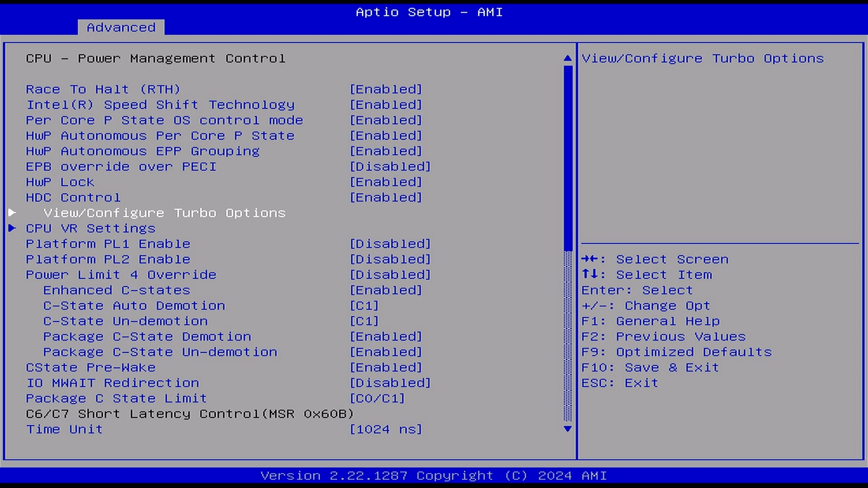Image resolution: width=868 pixels, height=488 pixels.
Task: Open the C-State Auto Demotion [C1] option list
Action: [364, 306]
